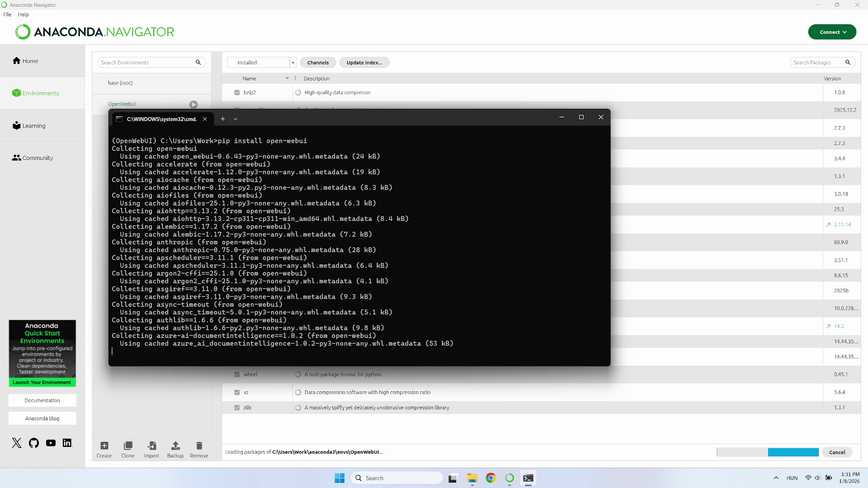The image size is (868, 488).
Task: Toggle the zlib package checkbox
Action: [x=237, y=408]
